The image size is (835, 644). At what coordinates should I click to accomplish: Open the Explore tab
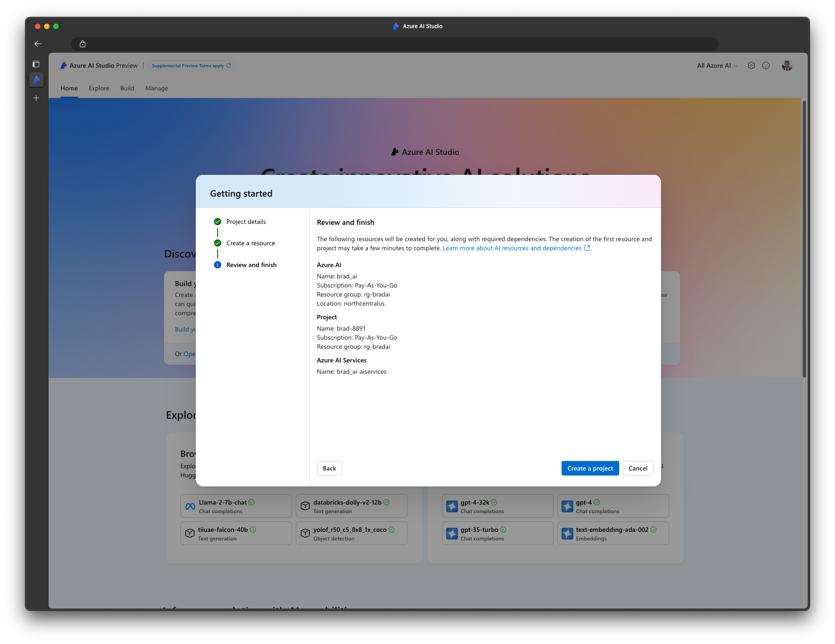click(99, 88)
